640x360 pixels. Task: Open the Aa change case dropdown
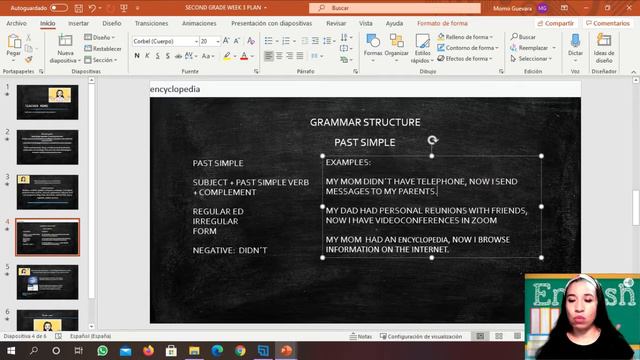coord(207,56)
